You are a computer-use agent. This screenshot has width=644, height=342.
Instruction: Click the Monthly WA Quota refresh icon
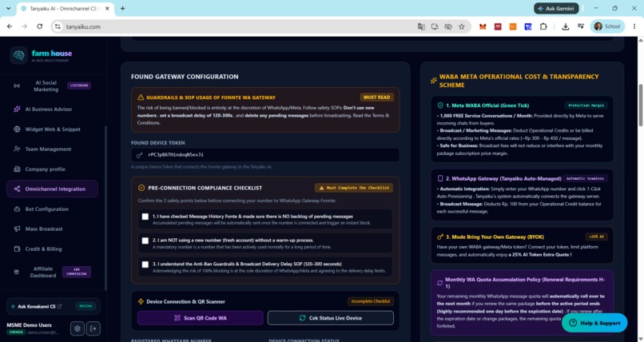point(440,283)
